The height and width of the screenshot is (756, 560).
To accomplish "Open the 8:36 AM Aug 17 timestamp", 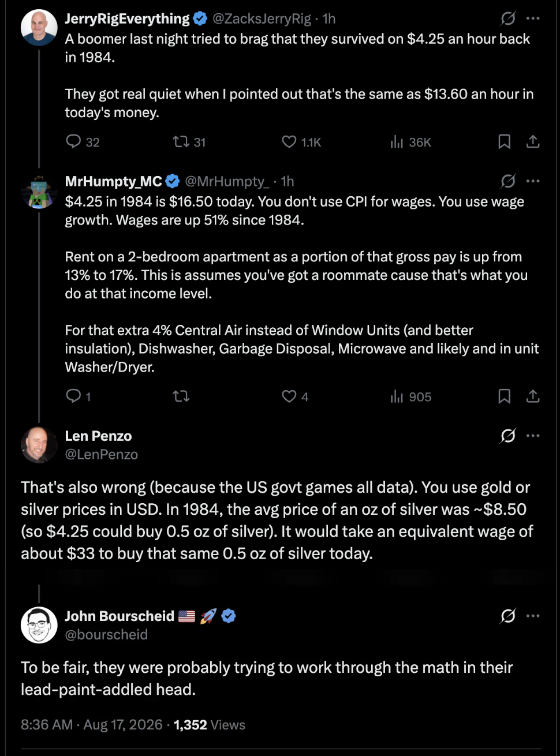I will point(92,725).
